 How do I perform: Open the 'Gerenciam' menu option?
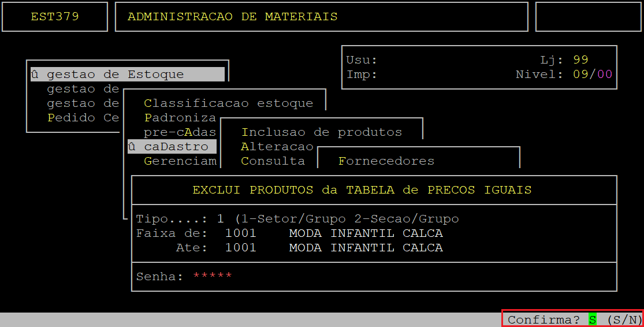point(180,161)
